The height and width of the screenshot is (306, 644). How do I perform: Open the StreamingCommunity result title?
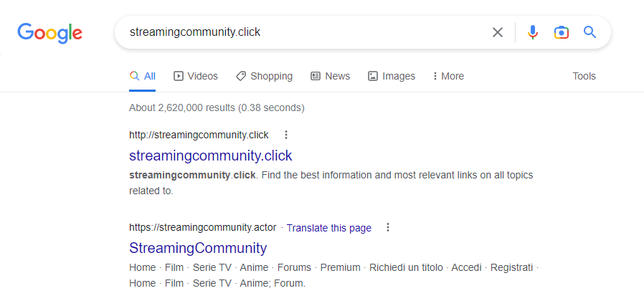tap(198, 248)
